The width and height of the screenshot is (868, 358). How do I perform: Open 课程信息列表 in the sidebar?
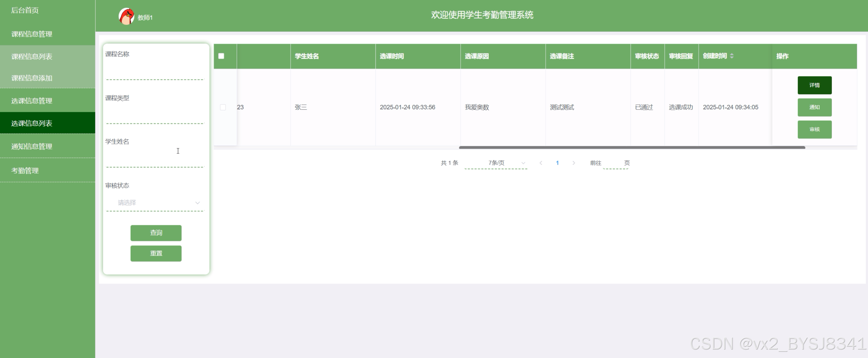32,57
